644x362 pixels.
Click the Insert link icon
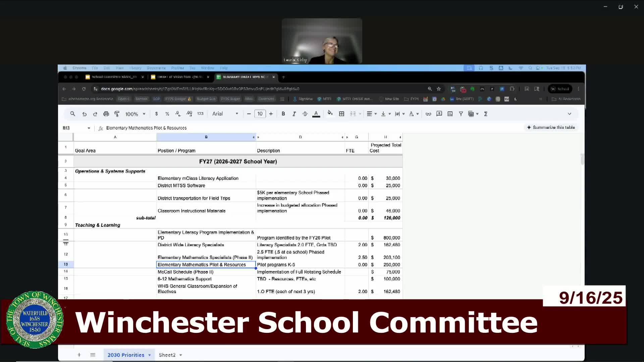click(x=428, y=114)
